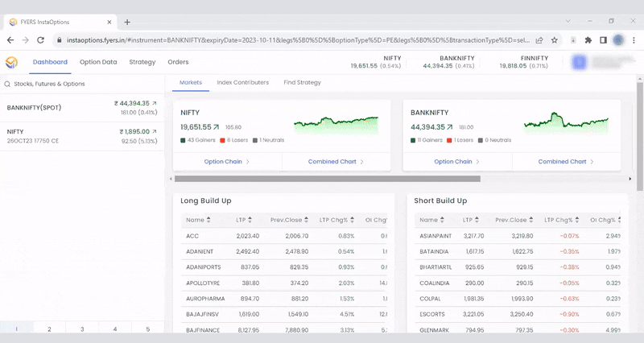Select the ADANIENT row
This screenshot has height=343, width=644.
[284, 251]
